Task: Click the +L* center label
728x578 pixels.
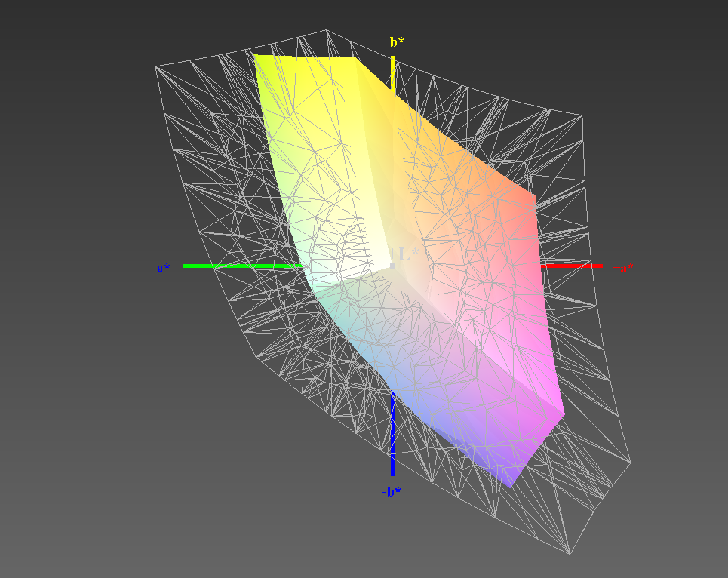Action: point(404,254)
